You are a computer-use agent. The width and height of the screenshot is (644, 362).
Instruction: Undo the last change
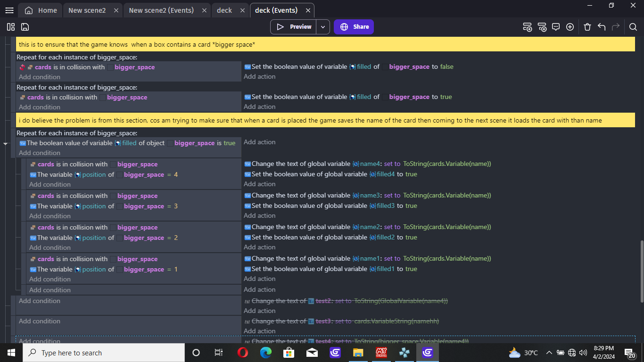tap(602, 27)
